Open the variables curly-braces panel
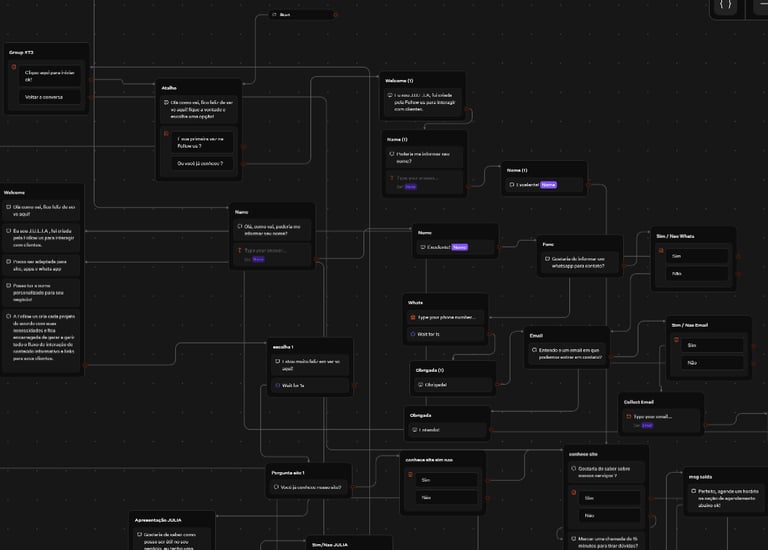This screenshot has width=768, height=550. (x=725, y=5)
